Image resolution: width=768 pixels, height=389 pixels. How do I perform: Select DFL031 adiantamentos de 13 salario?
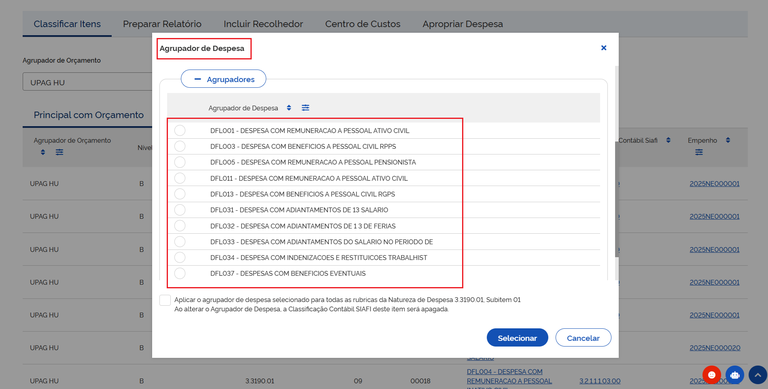click(x=180, y=210)
